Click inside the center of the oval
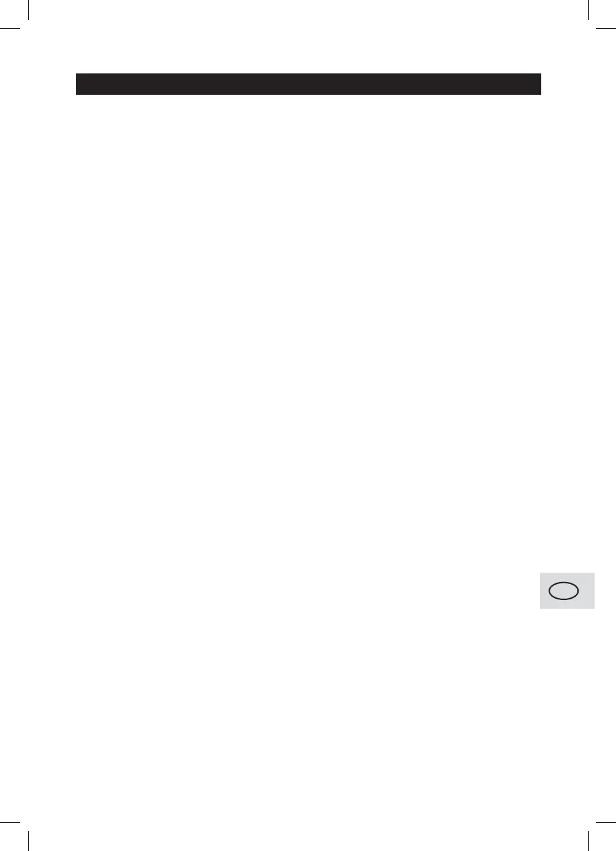 tap(563, 591)
